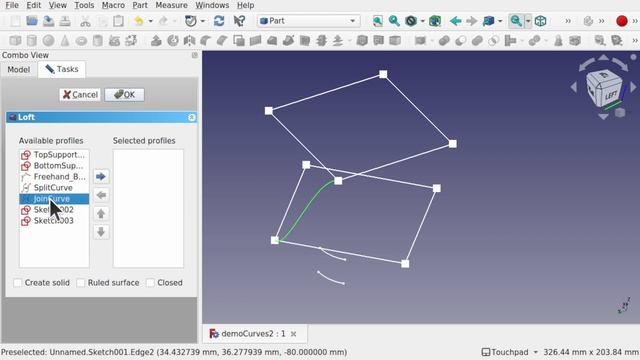Open the File menu
Image resolution: width=640 pixels, height=360 pixels.
click(x=12, y=5)
